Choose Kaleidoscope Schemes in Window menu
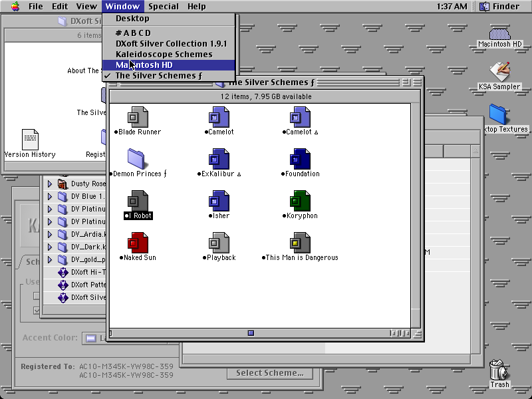This screenshot has height=399, width=532. pyautogui.click(x=169, y=55)
